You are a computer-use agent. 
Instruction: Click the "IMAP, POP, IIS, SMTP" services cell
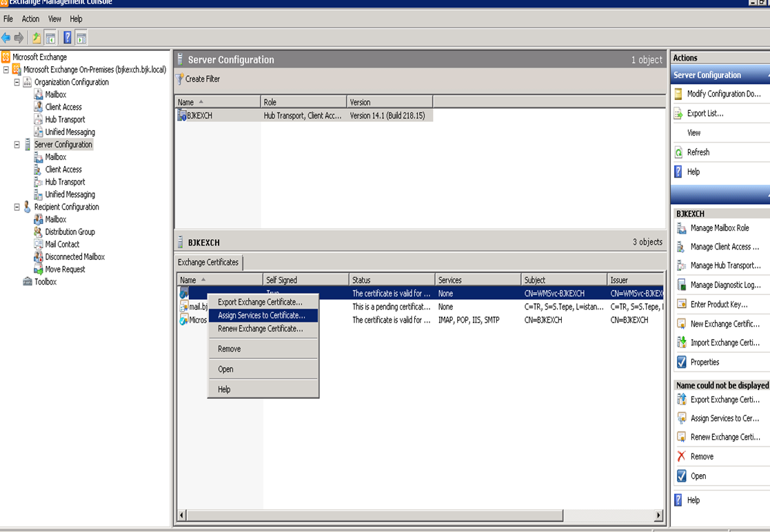469,320
